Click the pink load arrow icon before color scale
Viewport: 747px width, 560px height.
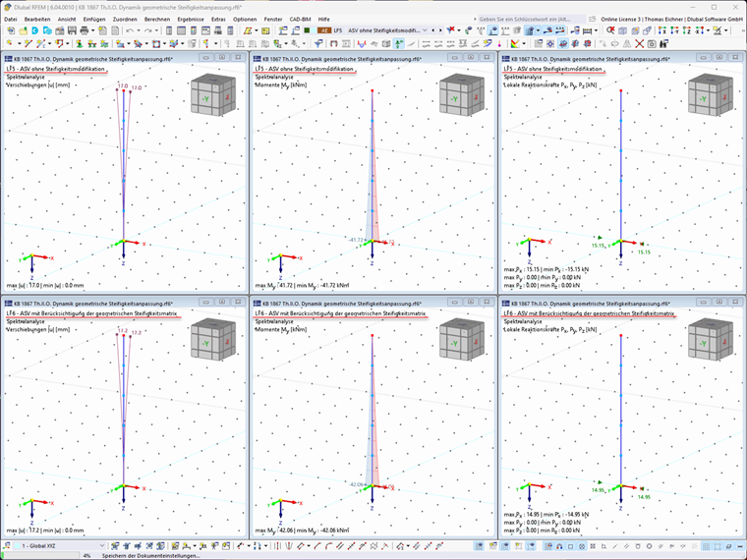tap(499, 44)
